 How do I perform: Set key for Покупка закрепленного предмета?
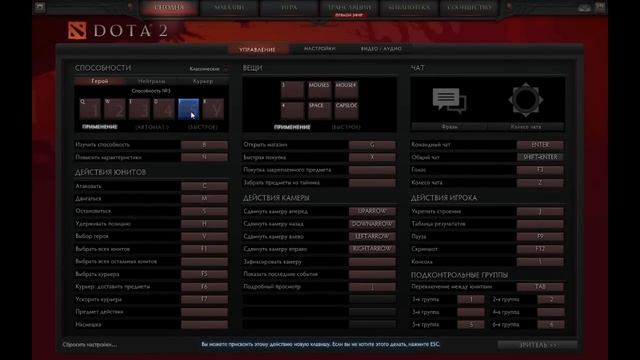click(372, 170)
